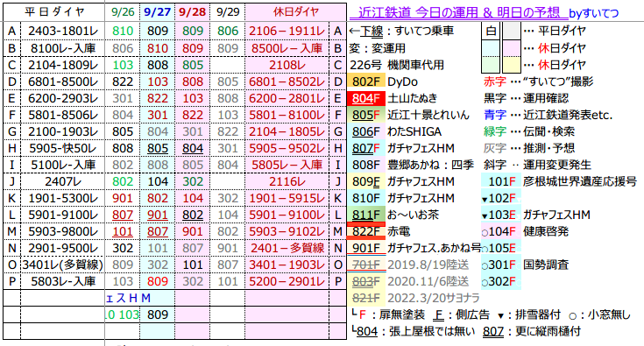Click the weekday cell 2100-1903レ
The height and width of the screenshot is (346, 644).
(63, 131)
